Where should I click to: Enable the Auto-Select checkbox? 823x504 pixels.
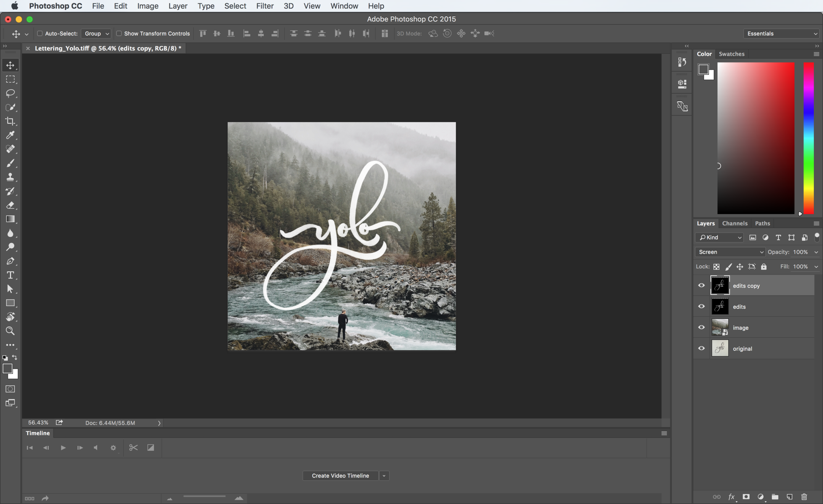pyautogui.click(x=40, y=33)
